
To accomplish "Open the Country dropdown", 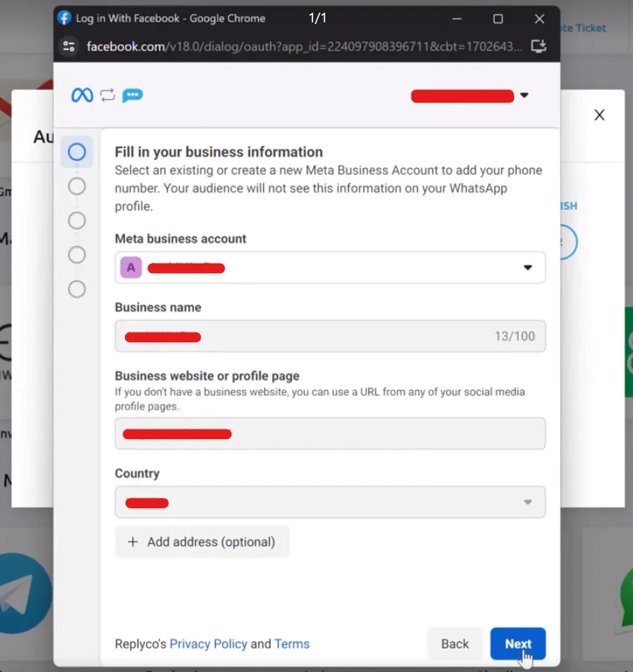I will click(x=330, y=502).
